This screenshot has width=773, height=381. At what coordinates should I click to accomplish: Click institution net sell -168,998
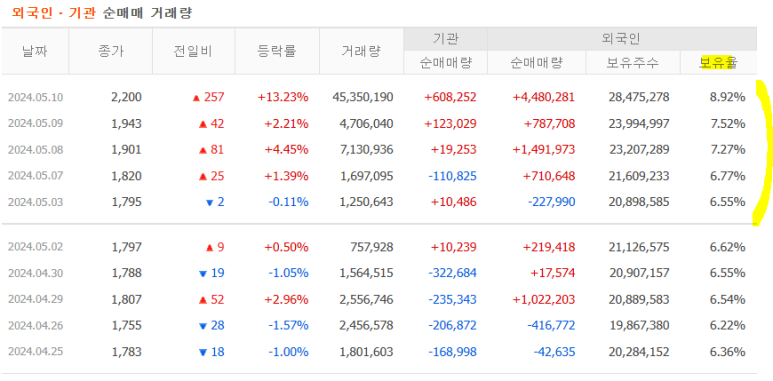[453, 352]
